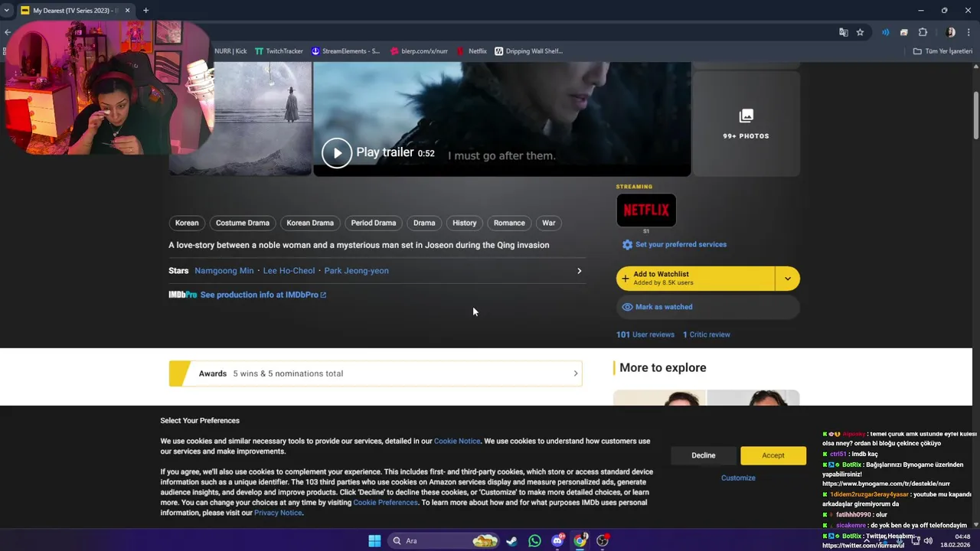Open the Tüm Yer İşaretleri folder

tap(942, 51)
